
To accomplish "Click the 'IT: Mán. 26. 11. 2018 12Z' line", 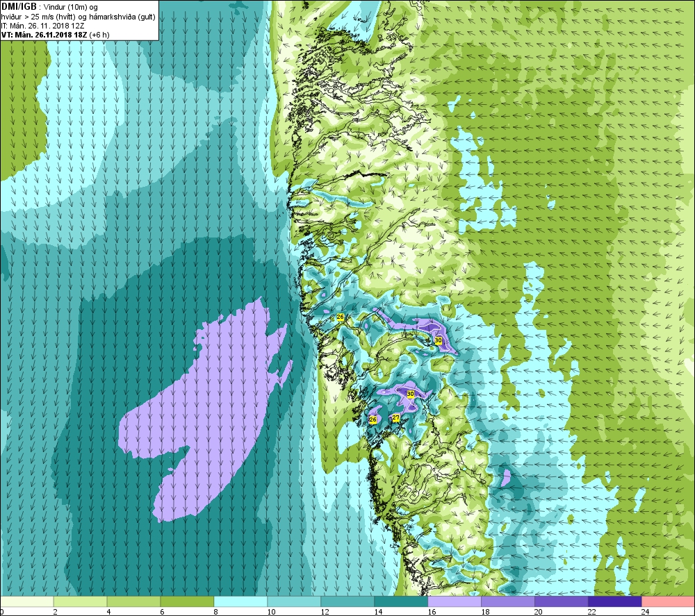I will click(42, 26).
